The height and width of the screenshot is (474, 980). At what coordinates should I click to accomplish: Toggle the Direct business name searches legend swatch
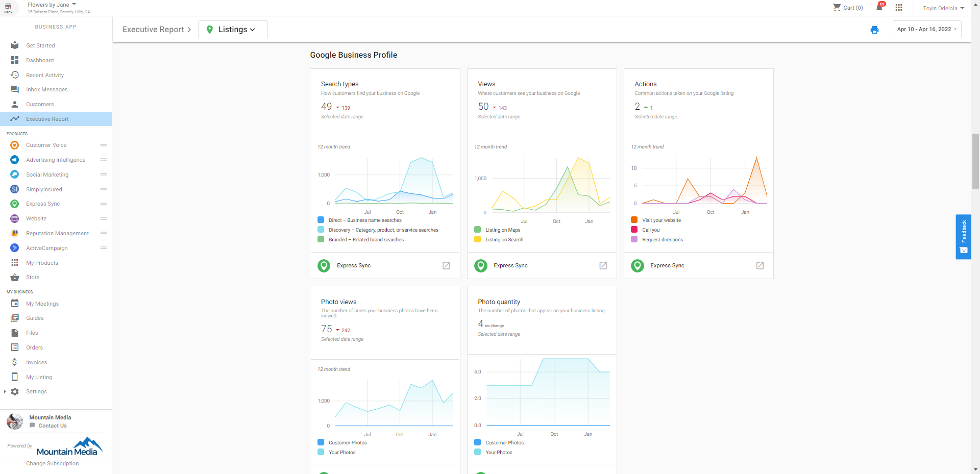321,220
